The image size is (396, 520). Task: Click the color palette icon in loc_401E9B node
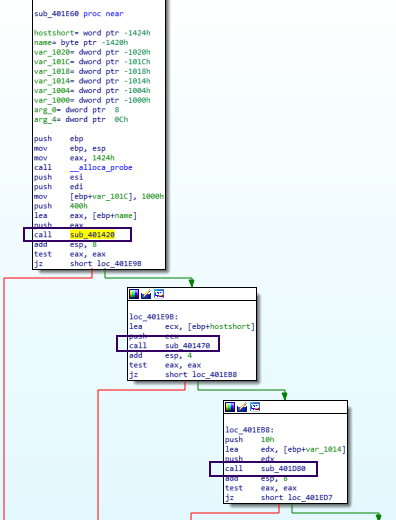coord(134,294)
